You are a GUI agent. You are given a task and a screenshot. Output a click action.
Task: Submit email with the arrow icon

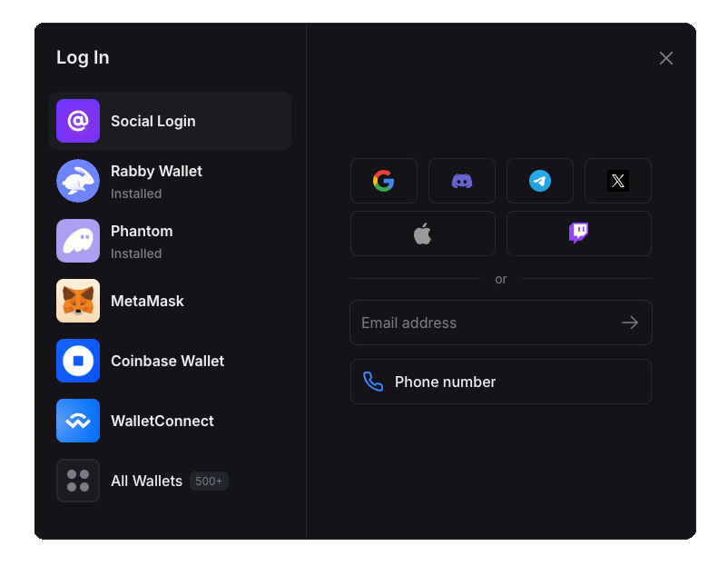coord(629,322)
